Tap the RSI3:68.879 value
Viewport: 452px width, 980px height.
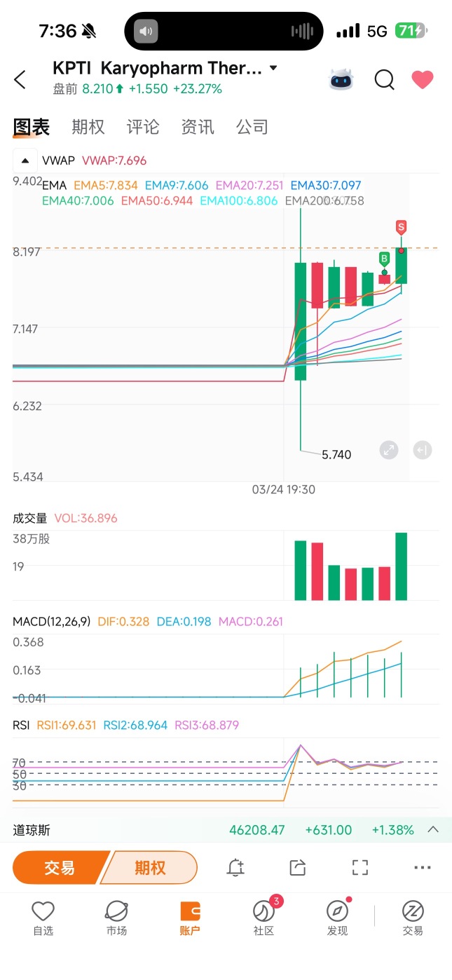coord(207,726)
